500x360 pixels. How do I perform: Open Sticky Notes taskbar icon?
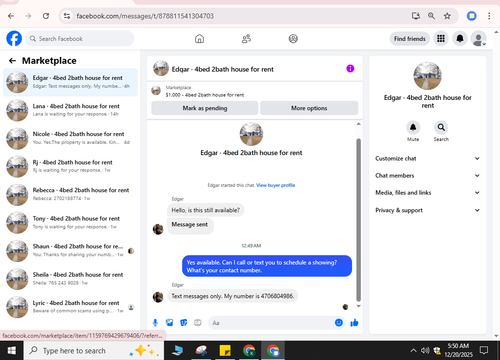pos(225,351)
